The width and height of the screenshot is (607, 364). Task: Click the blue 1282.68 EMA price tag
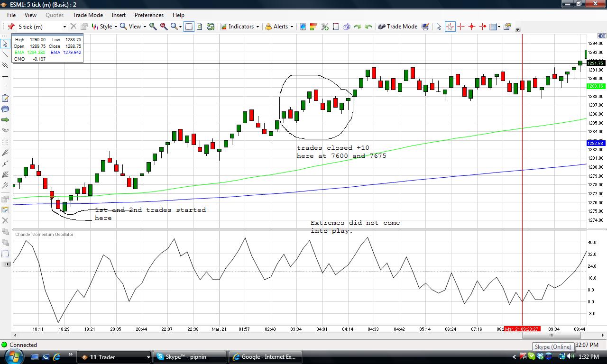595,143
